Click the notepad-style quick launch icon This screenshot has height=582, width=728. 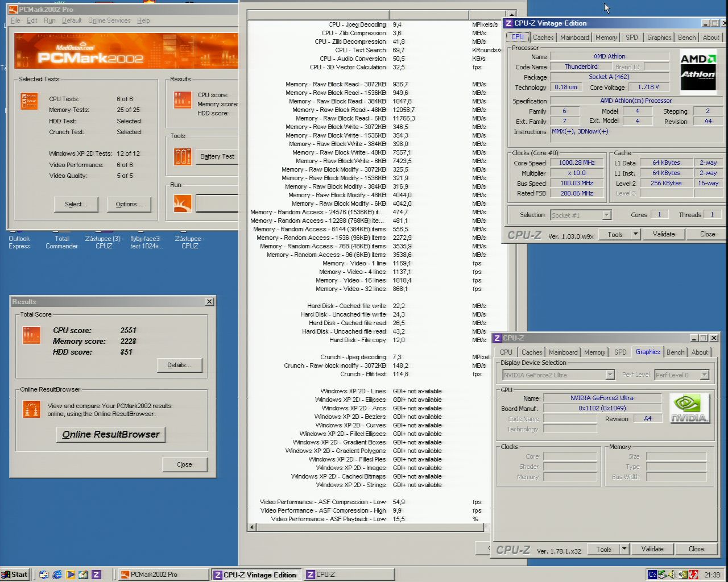pyautogui.click(x=83, y=575)
